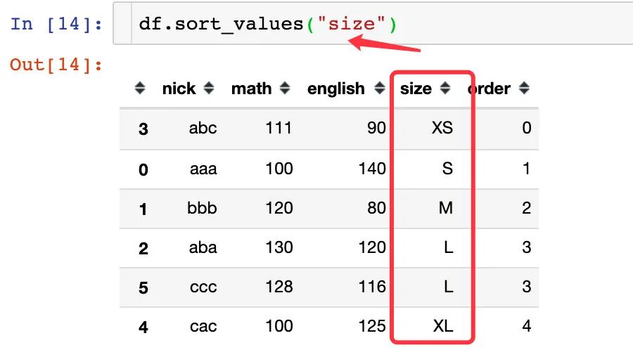
Task: Click size value XS
Action: click(442, 128)
